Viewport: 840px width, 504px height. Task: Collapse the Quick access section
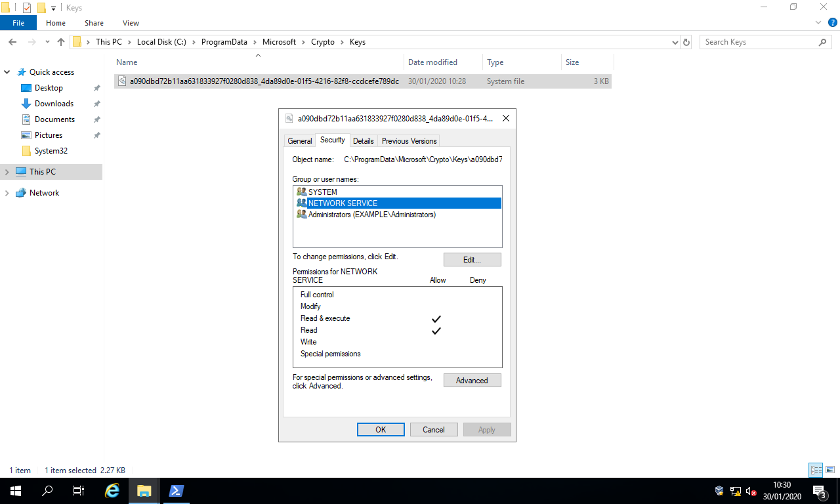pos(7,72)
